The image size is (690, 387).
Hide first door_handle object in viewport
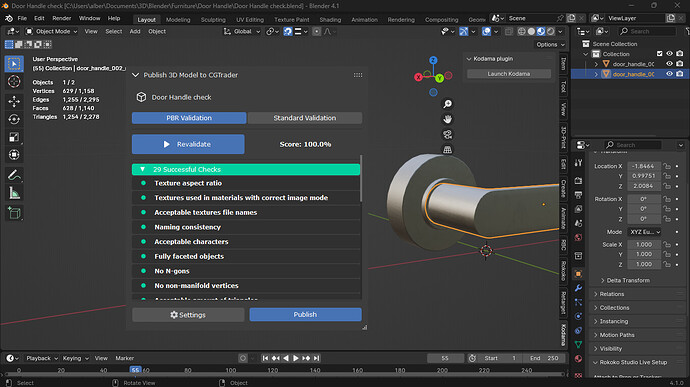coord(669,64)
